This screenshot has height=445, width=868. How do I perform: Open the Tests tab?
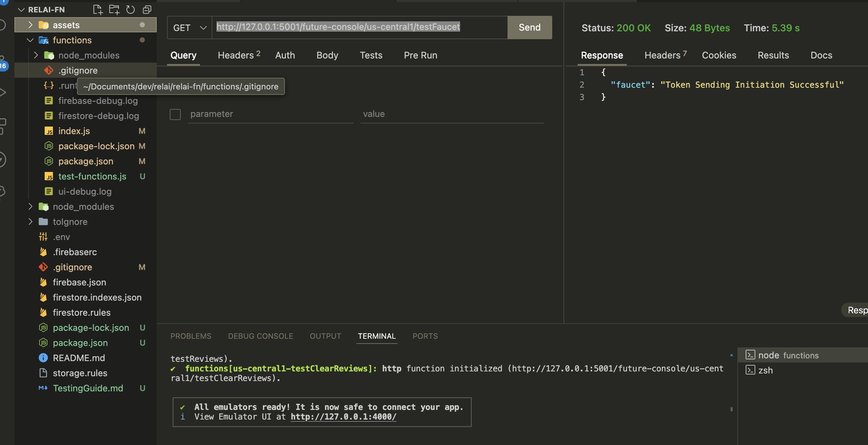(x=371, y=55)
